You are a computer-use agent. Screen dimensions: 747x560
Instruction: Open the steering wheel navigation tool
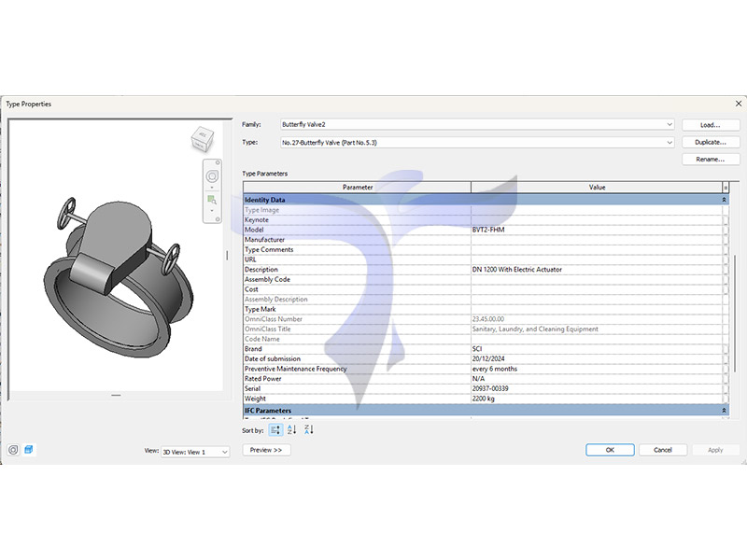[212, 176]
